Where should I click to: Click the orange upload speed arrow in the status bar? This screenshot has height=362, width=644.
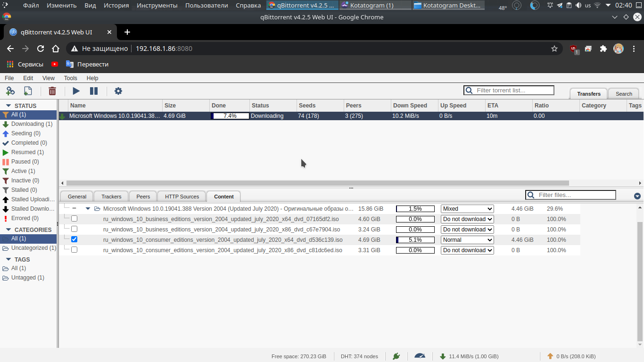550,356
